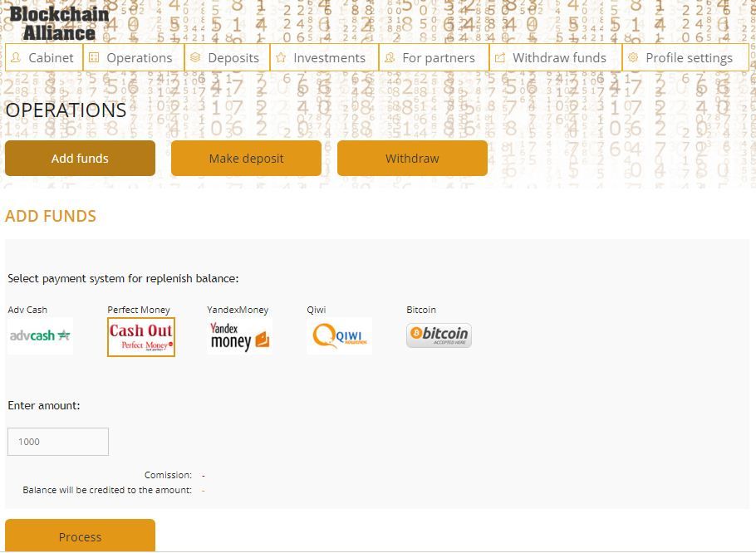
Task: Pick the Yandex Money payment logo
Action: pyautogui.click(x=239, y=335)
